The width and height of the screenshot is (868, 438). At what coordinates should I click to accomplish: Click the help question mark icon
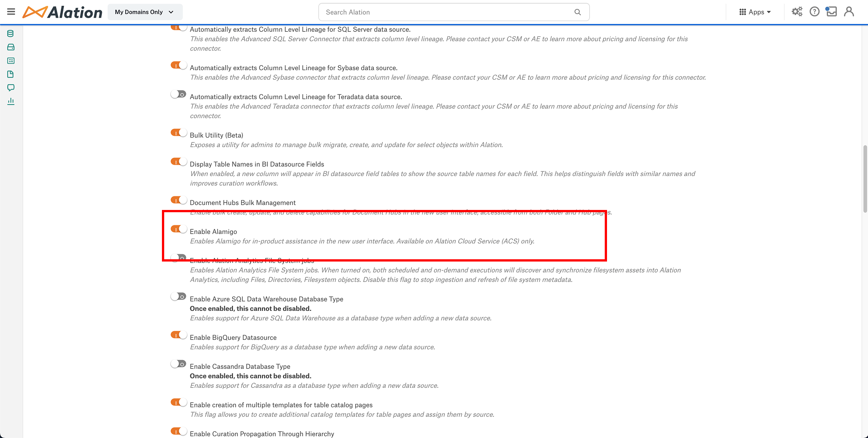(x=814, y=12)
